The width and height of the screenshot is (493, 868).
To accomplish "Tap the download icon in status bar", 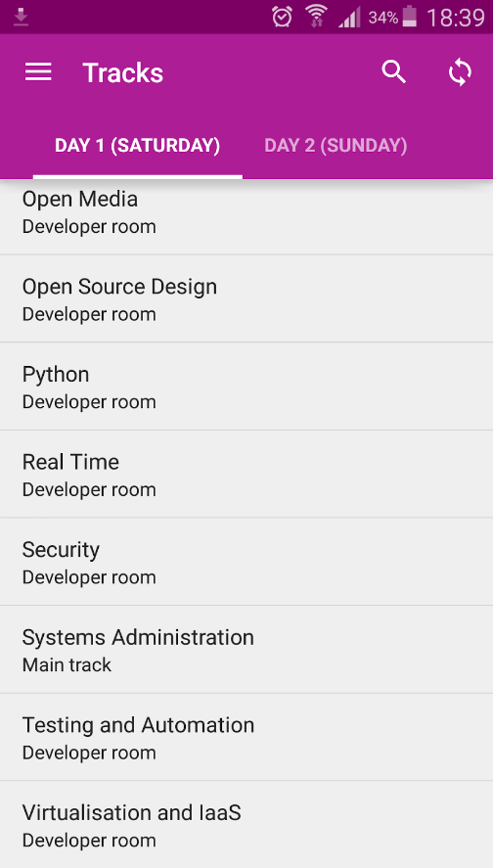I will 21,18.
